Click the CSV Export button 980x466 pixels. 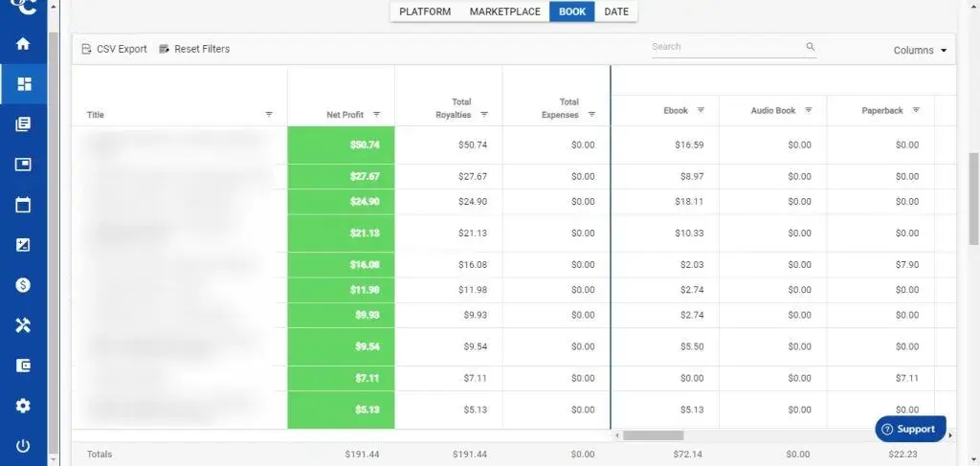click(x=115, y=49)
